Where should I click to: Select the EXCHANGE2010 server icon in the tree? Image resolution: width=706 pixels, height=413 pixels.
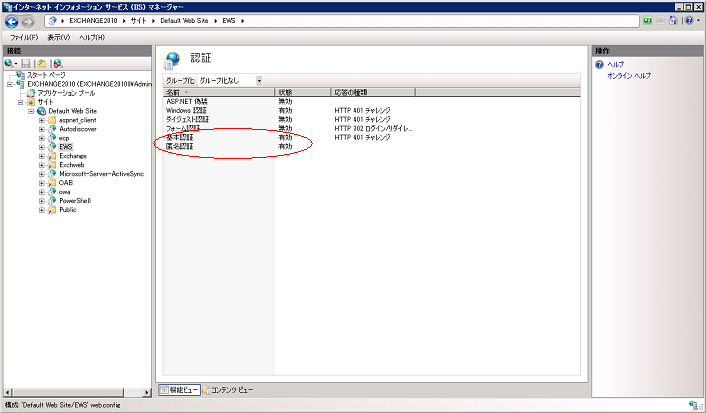[x=20, y=84]
